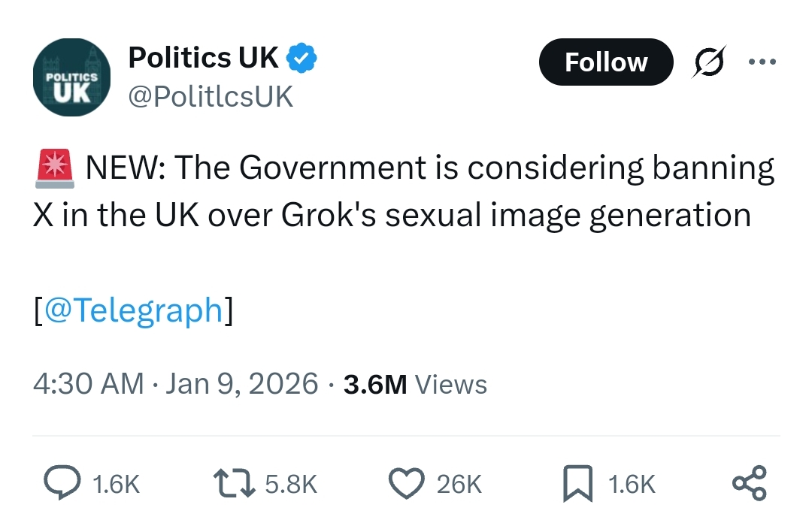
Task: Open the Grok explain-post icon
Action: [709, 62]
